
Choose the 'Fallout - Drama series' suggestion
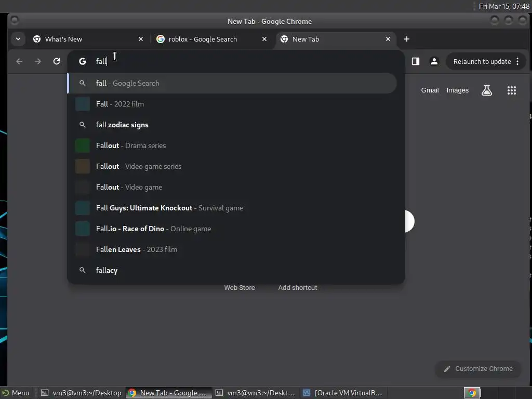click(232, 145)
